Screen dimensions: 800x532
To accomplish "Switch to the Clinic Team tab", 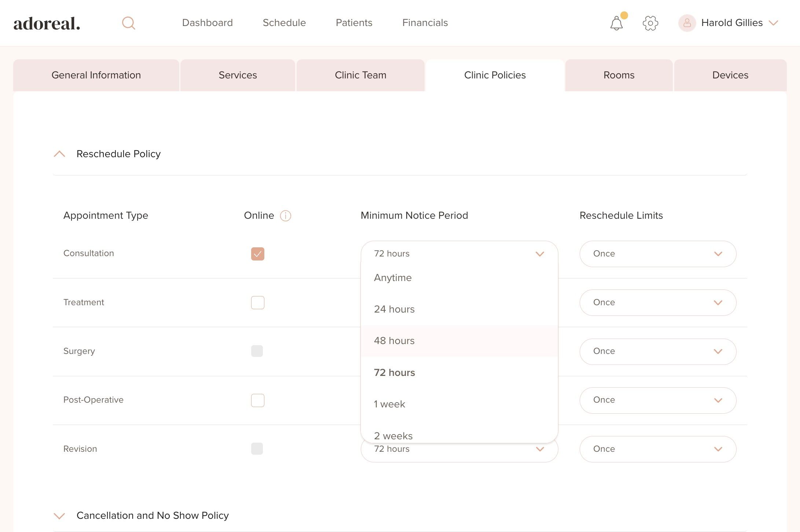I will coord(360,75).
